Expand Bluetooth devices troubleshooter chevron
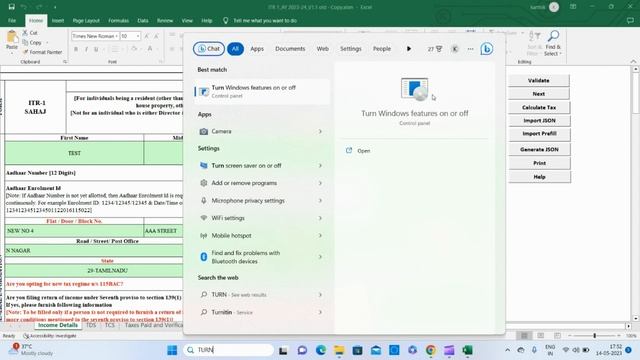This screenshot has width=640, height=360. pos(320,257)
